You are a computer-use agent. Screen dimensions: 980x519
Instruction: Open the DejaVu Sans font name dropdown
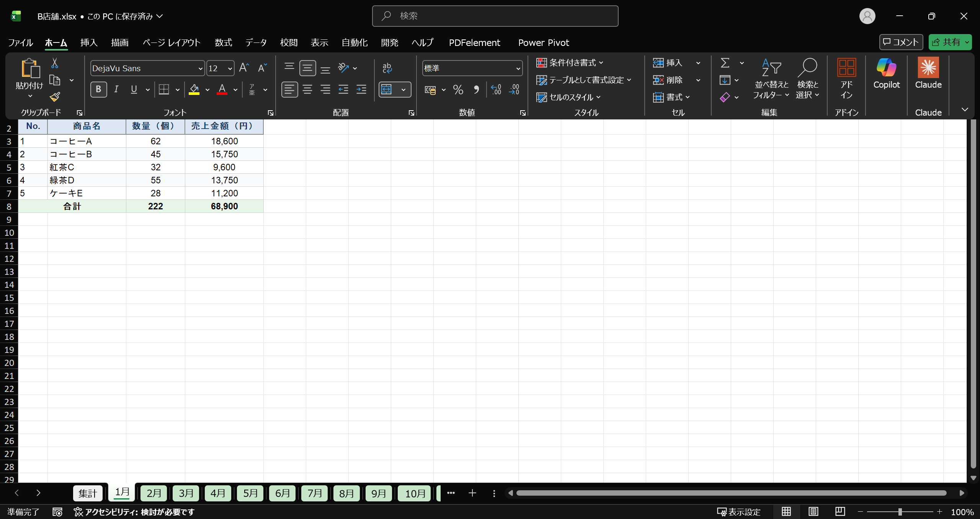click(200, 69)
